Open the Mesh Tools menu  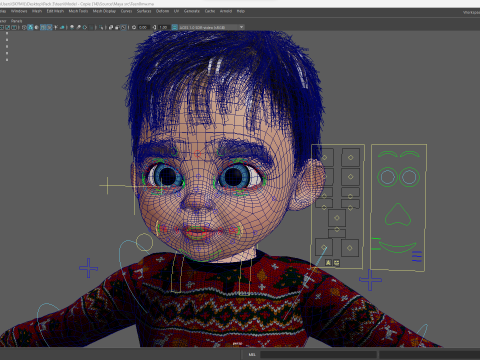[x=78, y=11]
